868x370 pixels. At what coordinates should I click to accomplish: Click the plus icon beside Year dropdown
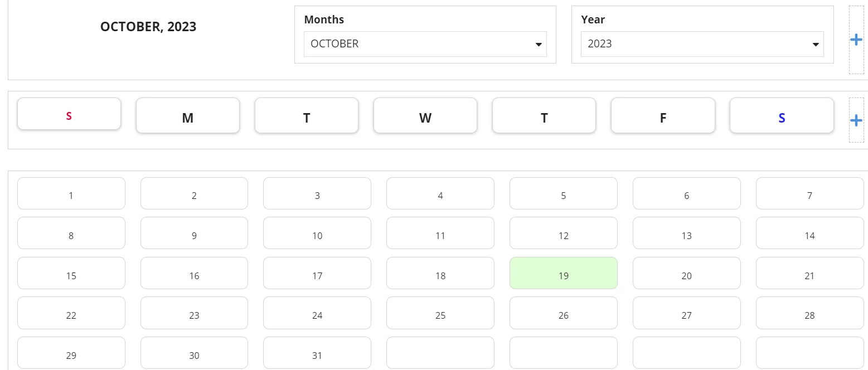point(856,40)
